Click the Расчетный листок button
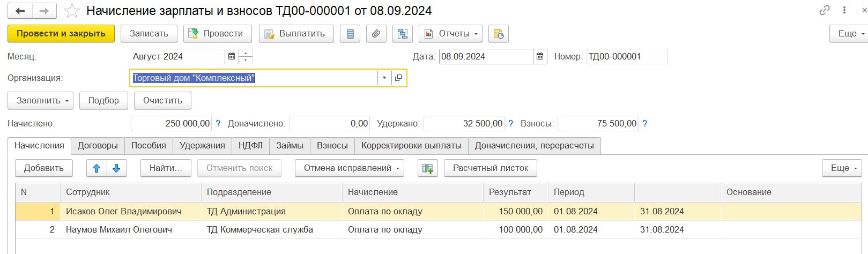This screenshot has width=868, height=254. click(x=490, y=168)
